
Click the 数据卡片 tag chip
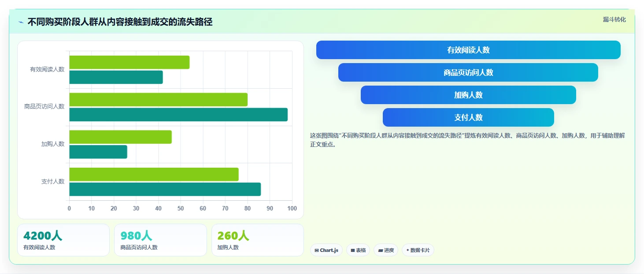pos(418,250)
